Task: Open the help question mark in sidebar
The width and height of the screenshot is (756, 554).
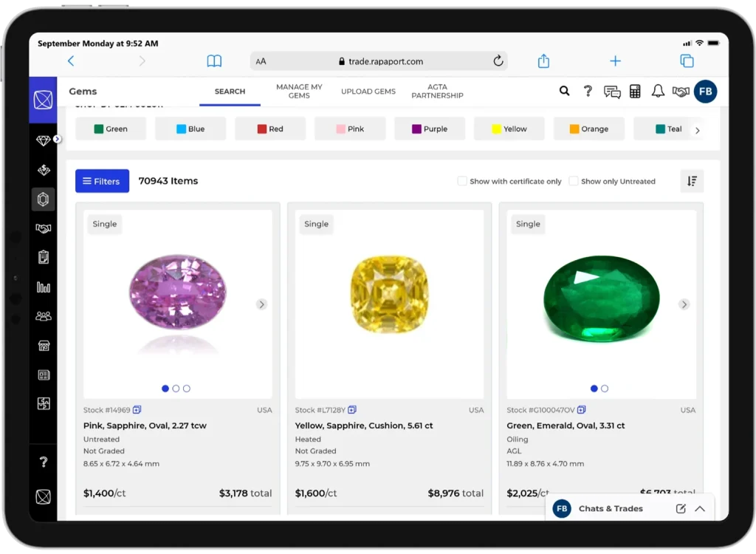Action: [44, 462]
